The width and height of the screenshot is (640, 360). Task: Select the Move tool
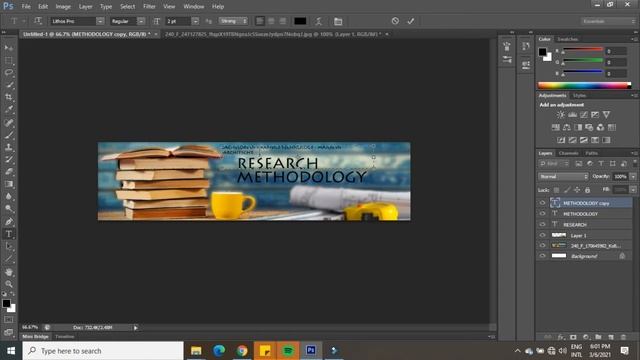9,48
